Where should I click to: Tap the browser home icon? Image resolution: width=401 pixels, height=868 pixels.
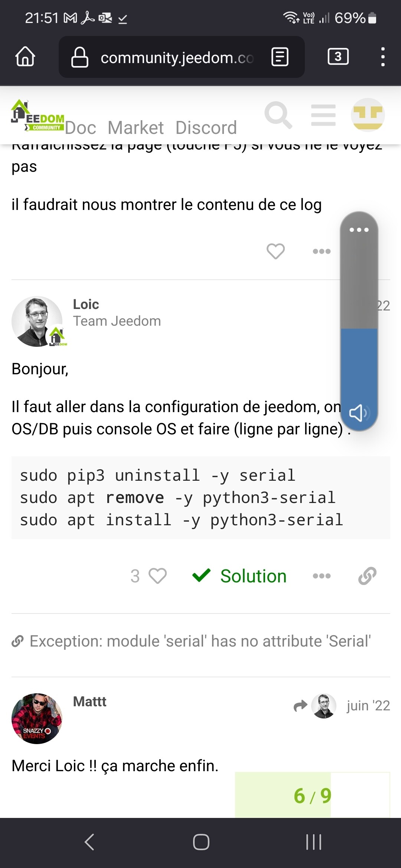tap(25, 57)
